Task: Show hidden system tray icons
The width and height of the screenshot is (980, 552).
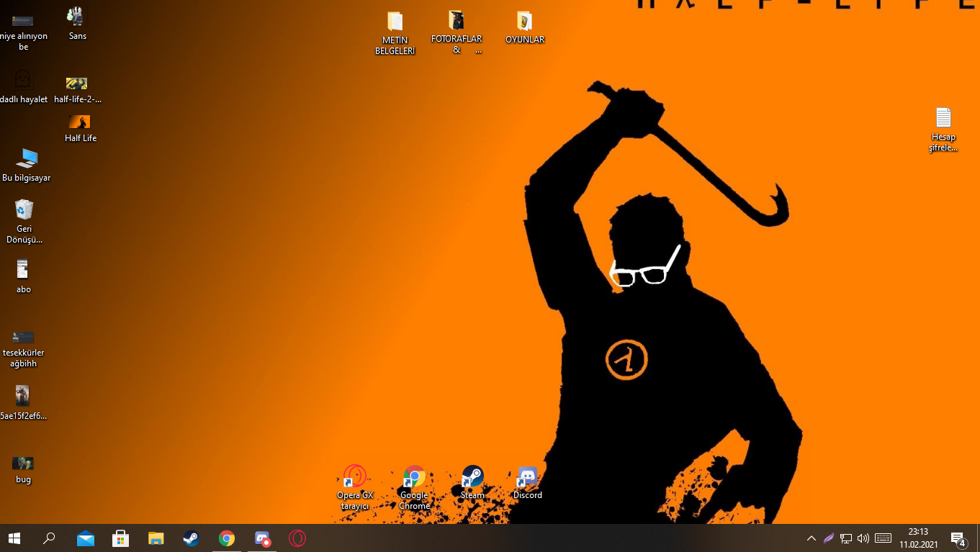Action: tap(812, 538)
